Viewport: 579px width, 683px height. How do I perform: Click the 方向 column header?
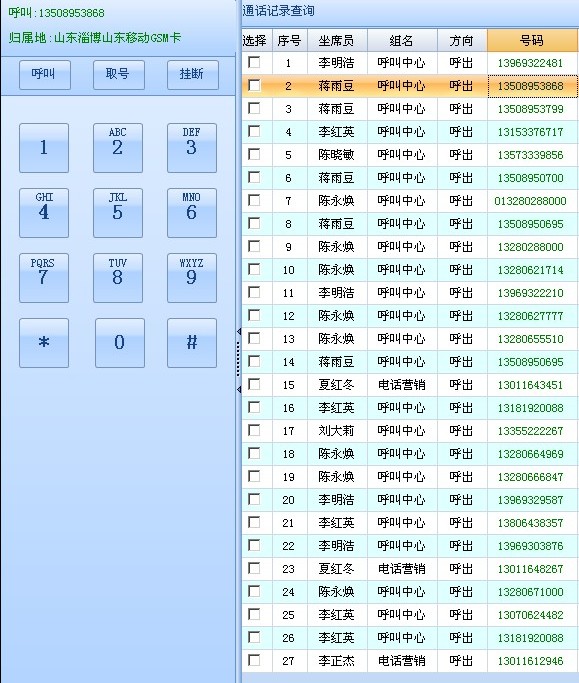coord(462,41)
